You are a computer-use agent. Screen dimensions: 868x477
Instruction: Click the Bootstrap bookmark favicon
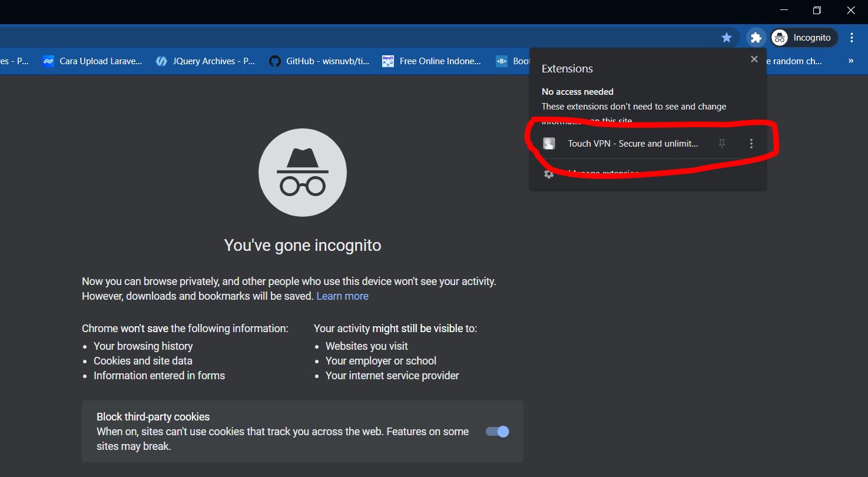[501, 61]
